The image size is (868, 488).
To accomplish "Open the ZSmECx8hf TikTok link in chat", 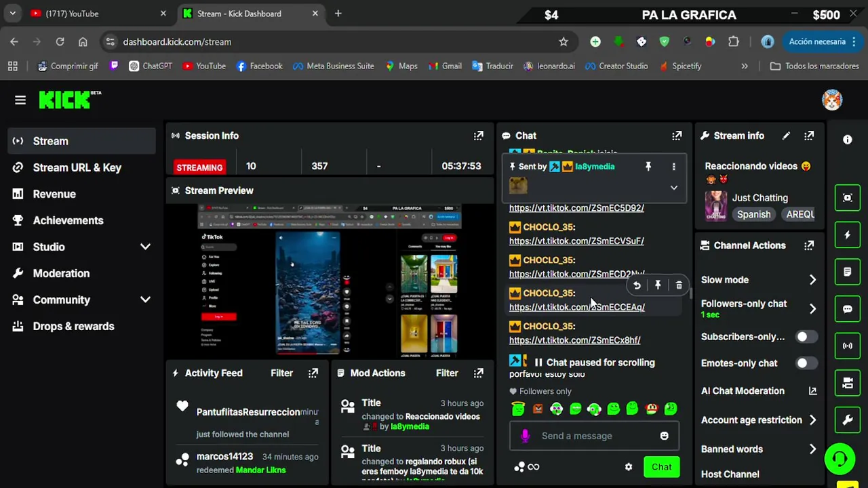I will coord(574,340).
